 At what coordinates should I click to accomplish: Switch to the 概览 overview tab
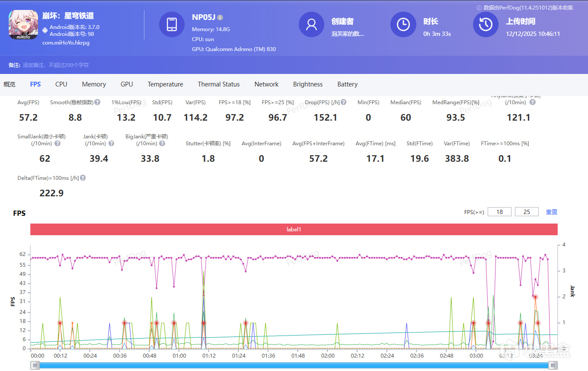10,84
